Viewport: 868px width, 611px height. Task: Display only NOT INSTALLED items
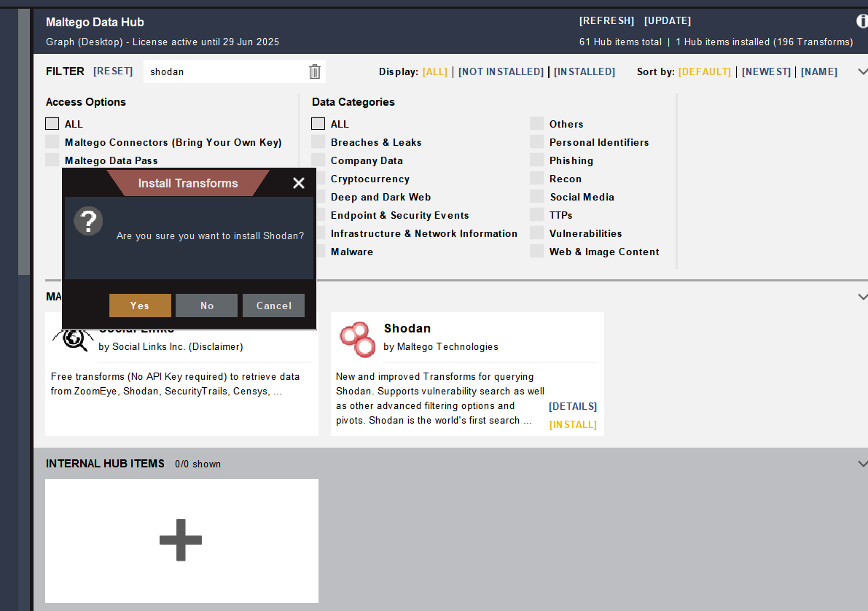[x=501, y=71]
